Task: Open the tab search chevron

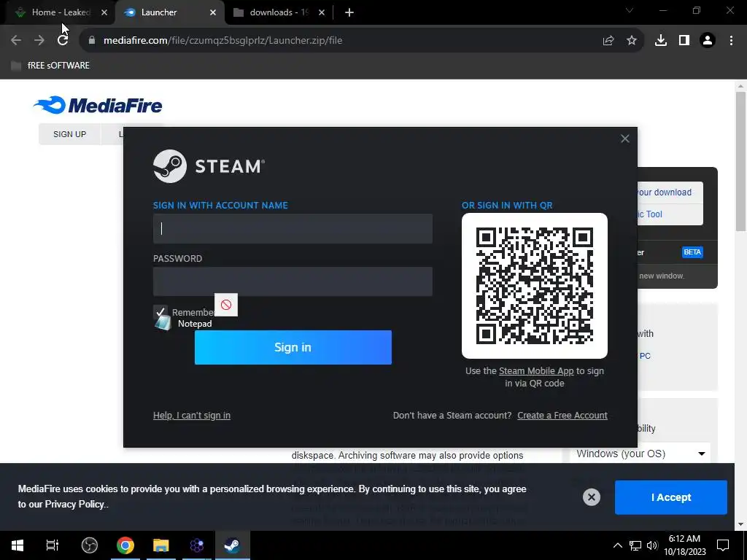Action: [x=630, y=10]
